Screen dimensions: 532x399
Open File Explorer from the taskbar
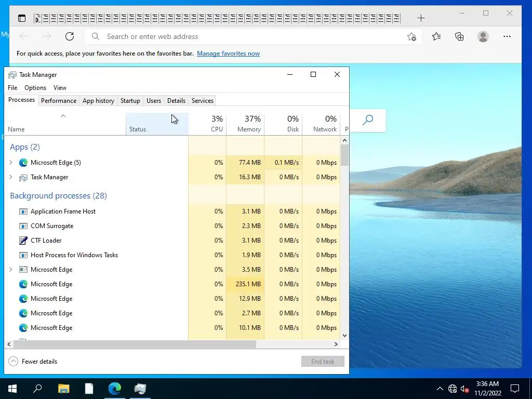coord(63,389)
